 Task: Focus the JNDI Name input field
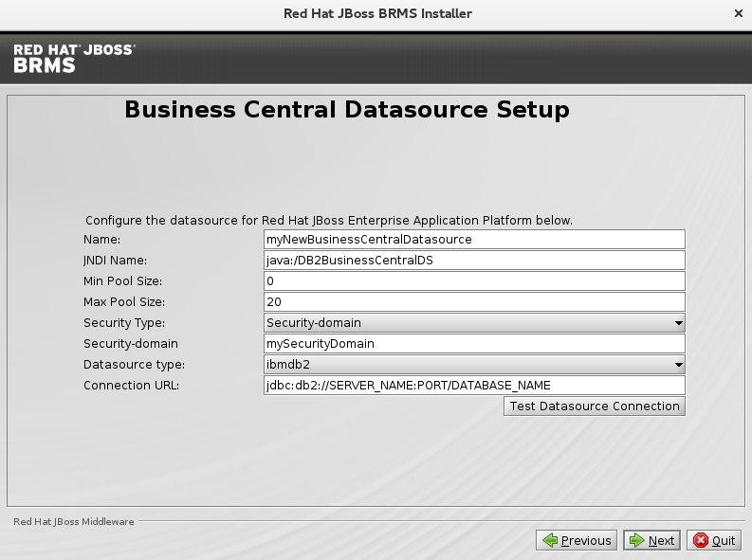point(474,261)
